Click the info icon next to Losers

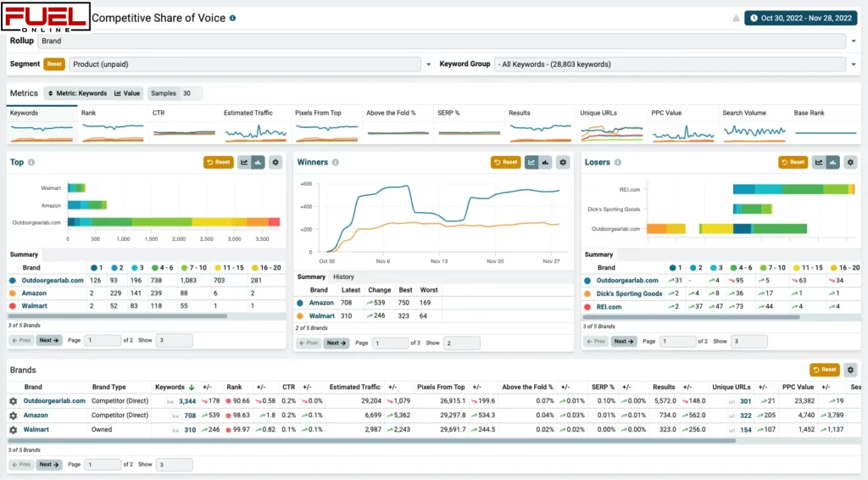618,162
